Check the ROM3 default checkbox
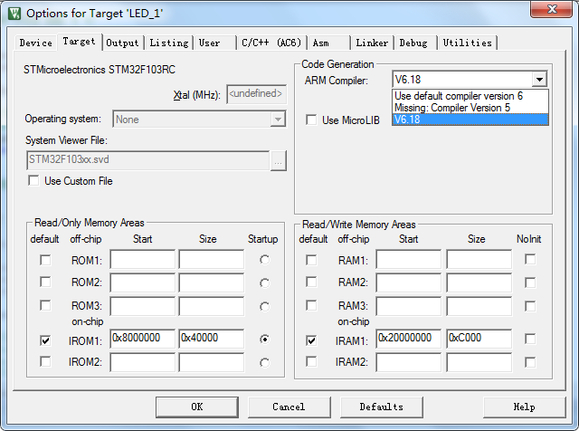Image resolution: width=579 pixels, height=431 pixels. (x=45, y=305)
